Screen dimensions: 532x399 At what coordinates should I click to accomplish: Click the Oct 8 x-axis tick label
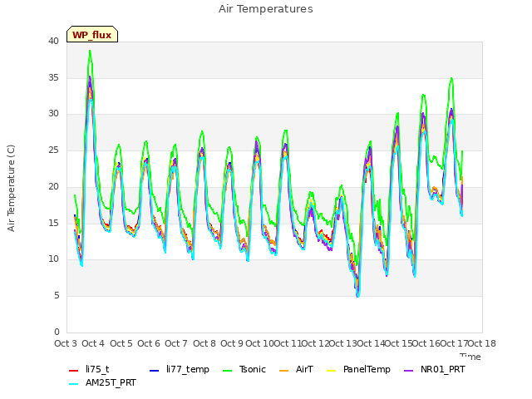204,343
